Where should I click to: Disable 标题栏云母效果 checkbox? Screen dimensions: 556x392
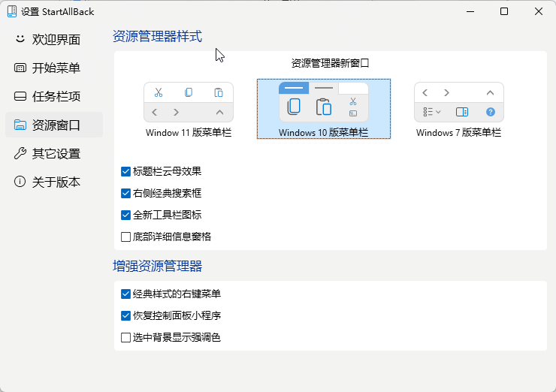(126, 171)
